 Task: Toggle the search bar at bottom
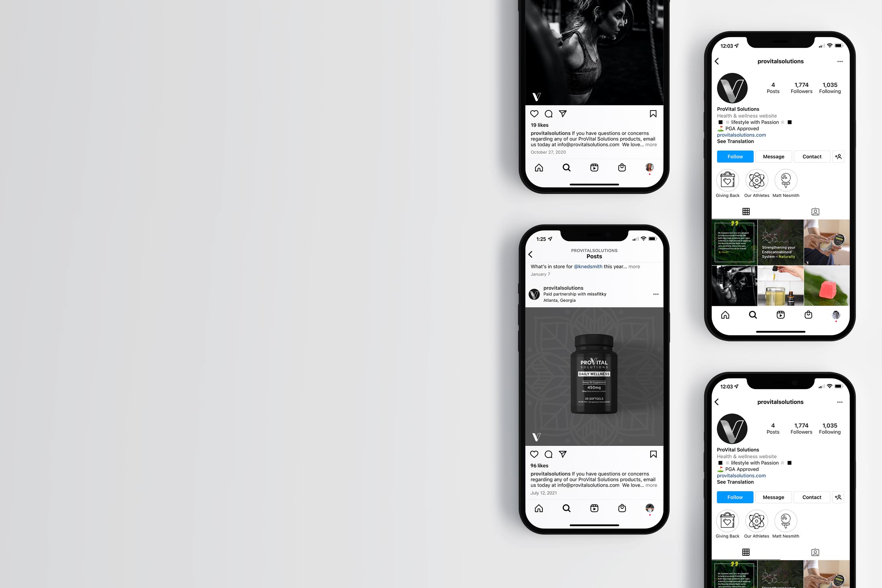(x=566, y=508)
